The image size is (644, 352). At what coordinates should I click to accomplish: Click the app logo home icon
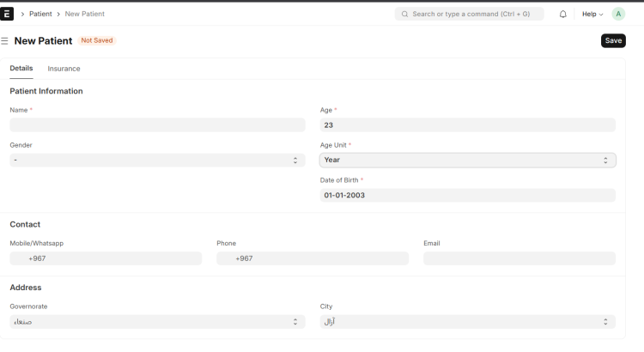[x=9, y=14]
